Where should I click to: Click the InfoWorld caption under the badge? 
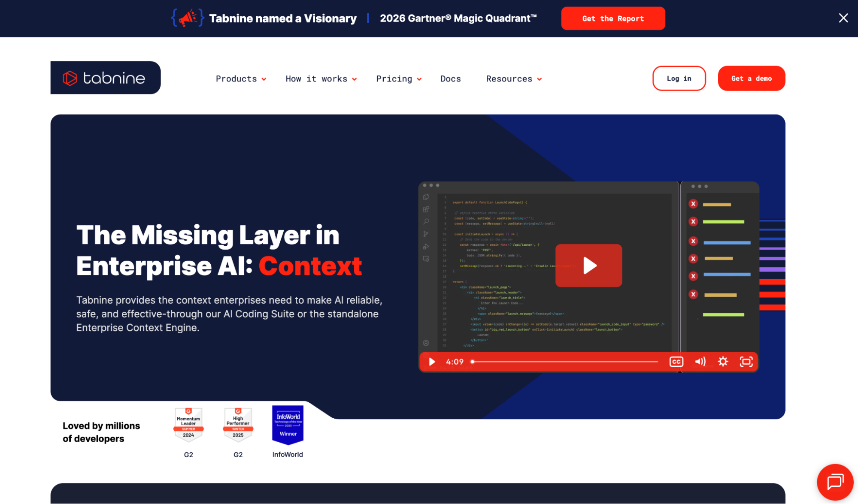[288, 455]
